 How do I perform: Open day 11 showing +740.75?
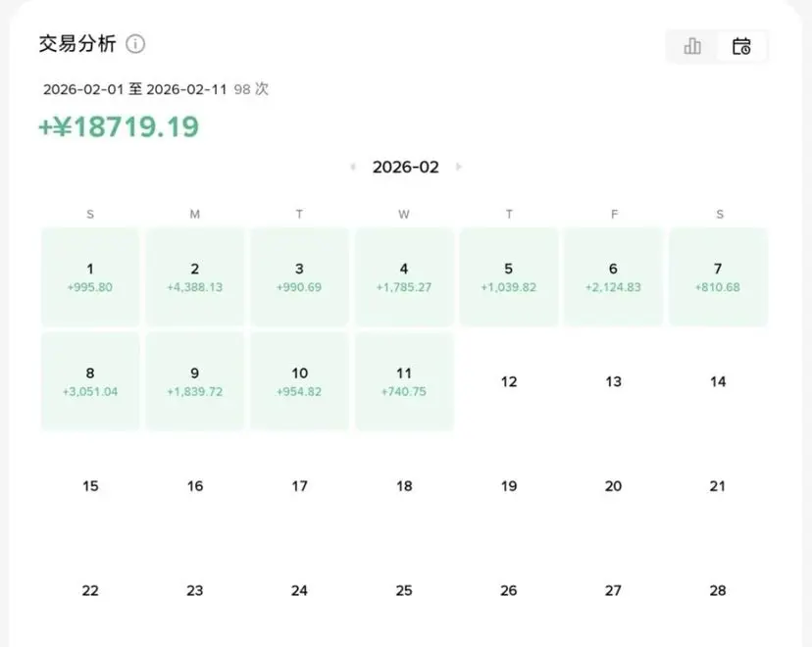tap(404, 381)
